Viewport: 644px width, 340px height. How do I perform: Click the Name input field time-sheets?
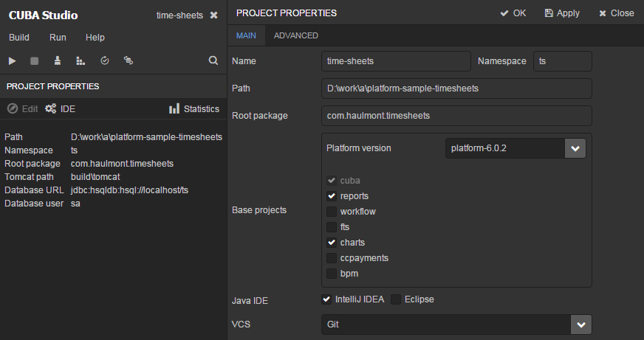(x=396, y=61)
